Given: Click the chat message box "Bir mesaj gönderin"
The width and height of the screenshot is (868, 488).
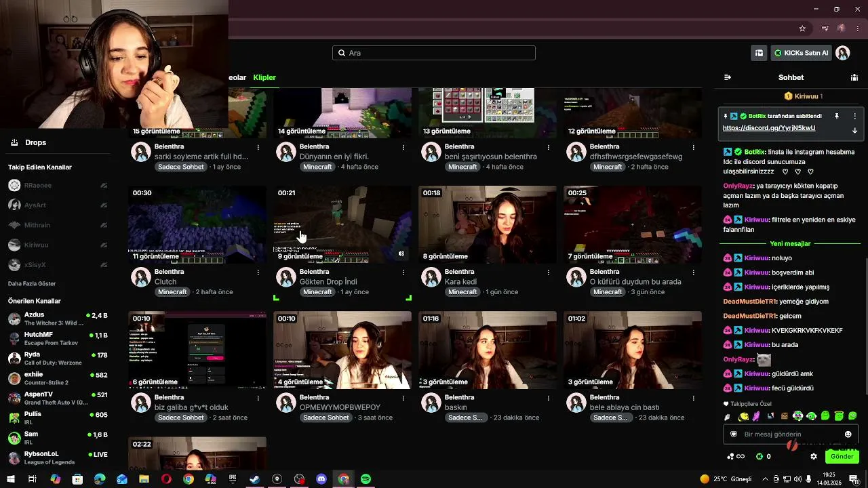Looking at the screenshot, I should [789, 434].
